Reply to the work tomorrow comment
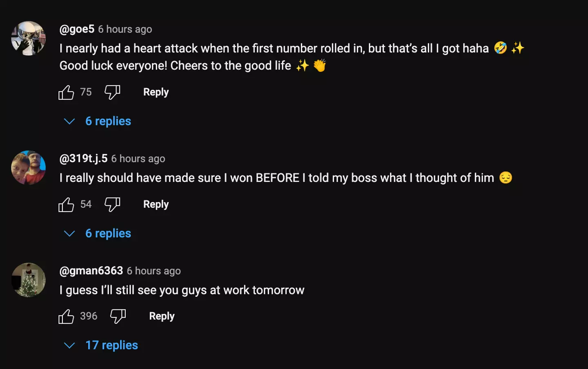The height and width of the screenshot is (369, 588). [x=162, y=316]
